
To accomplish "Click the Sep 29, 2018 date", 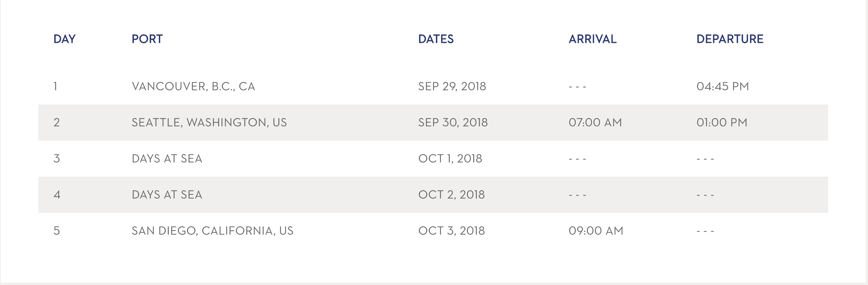I will 452,86.
